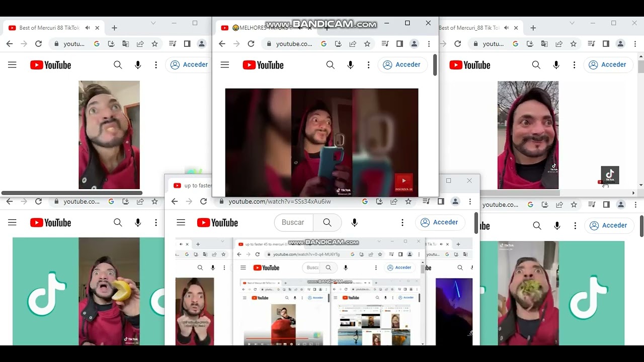Start voice search in the top-left window
644x362 pixels.
[138, 65]
